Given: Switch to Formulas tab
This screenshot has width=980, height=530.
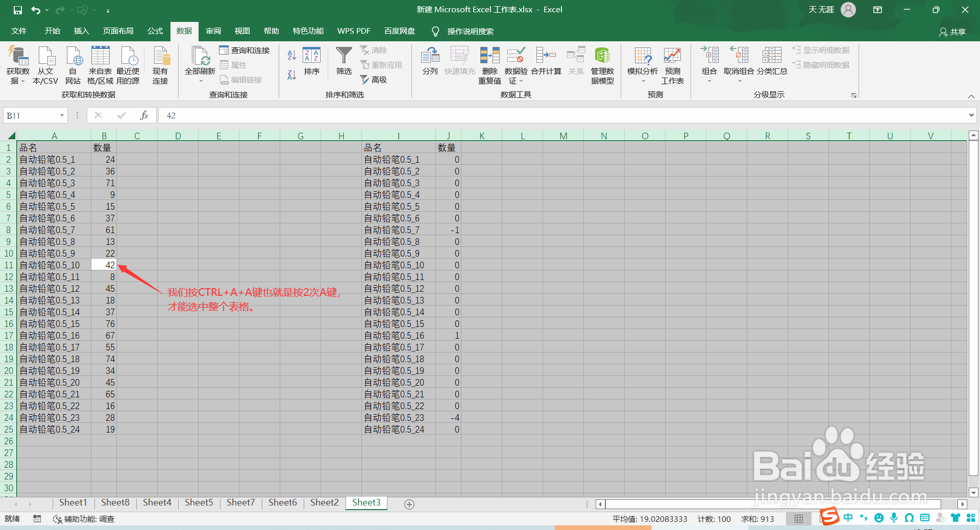Looking at the screenshot, I should (155, 31).
